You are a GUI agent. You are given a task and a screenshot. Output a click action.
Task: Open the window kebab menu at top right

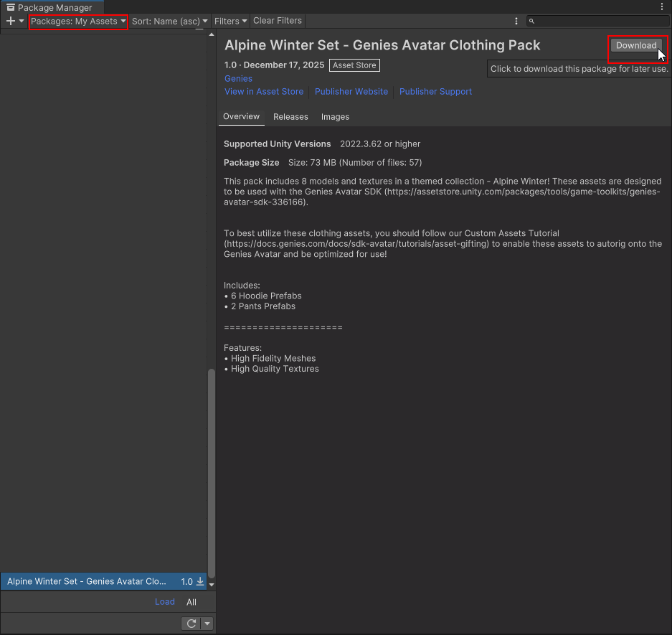coord(662,6)
